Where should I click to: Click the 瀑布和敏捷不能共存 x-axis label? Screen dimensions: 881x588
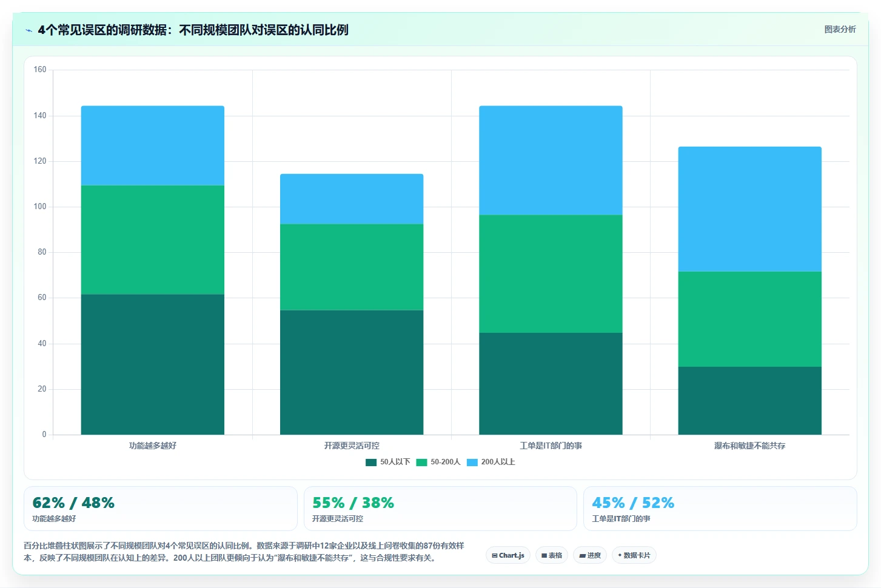tap(749, 446)
